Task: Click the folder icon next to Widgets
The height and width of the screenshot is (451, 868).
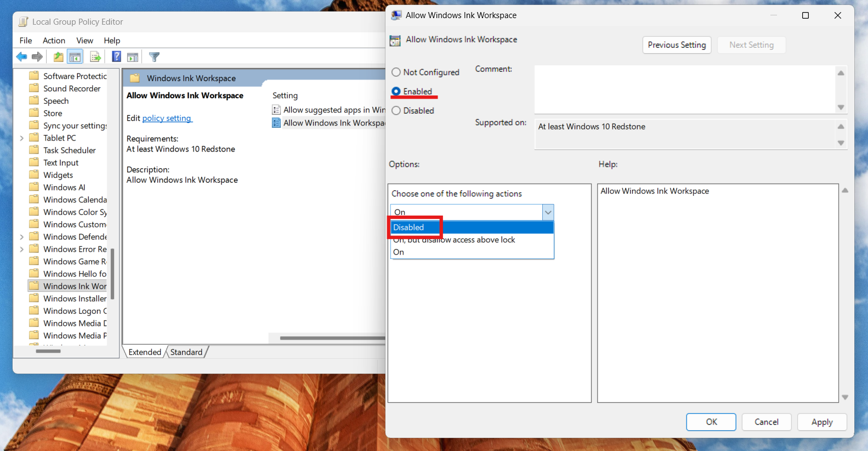Action: pyautogui.click(x=34, y=175)
